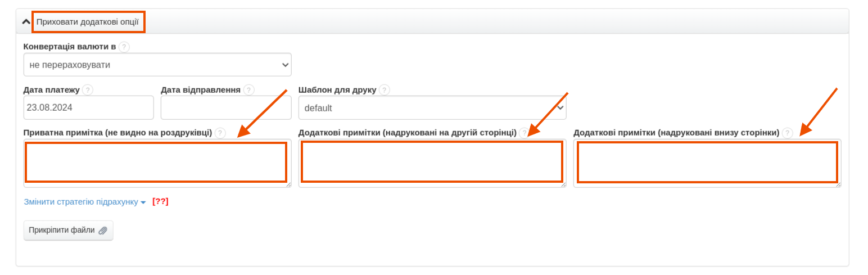
Task: Focus the empty Дата відправлення field
Action: [225, 107]
